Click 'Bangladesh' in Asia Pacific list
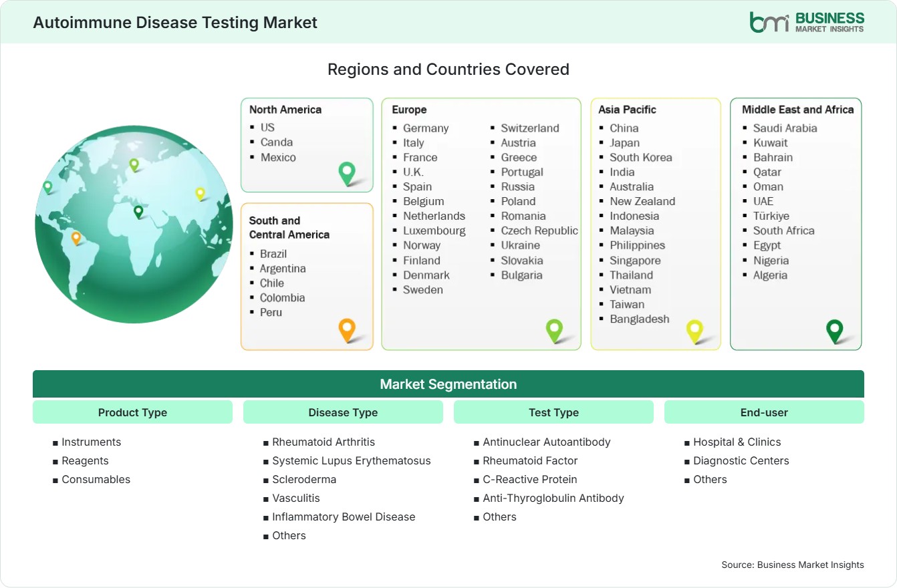Image resolution: width=897 pixels, height=588 pixels. coord(640,319)
